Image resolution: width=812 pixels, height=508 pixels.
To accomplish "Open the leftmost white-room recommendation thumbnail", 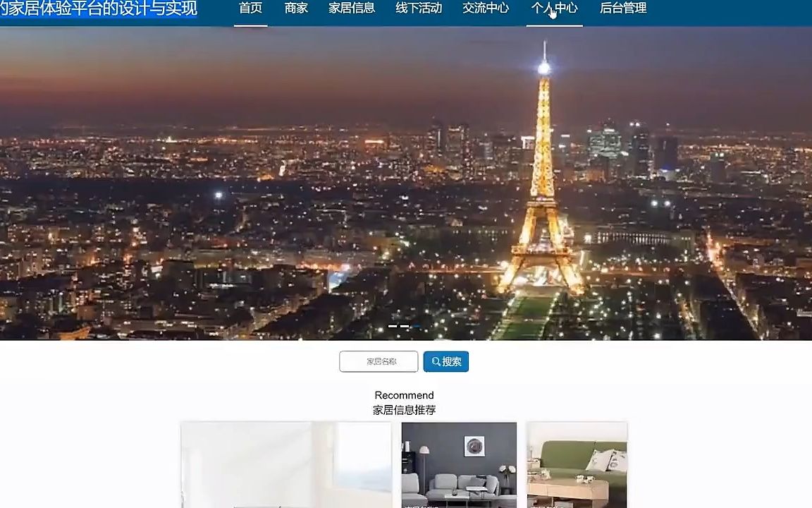I will [285, 464].
